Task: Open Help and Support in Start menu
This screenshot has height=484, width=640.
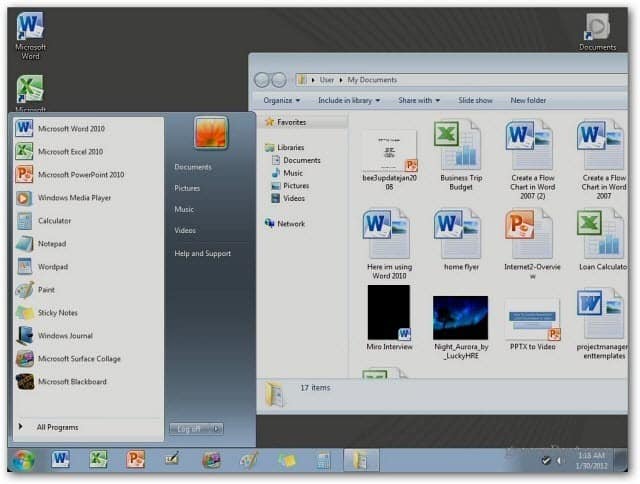Action: (x=203, y=253)
